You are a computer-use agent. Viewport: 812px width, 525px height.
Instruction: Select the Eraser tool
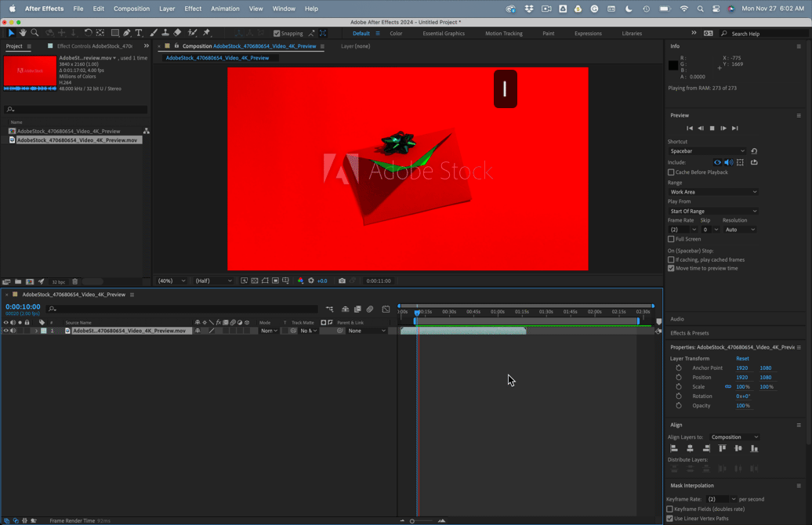[178, 33]
